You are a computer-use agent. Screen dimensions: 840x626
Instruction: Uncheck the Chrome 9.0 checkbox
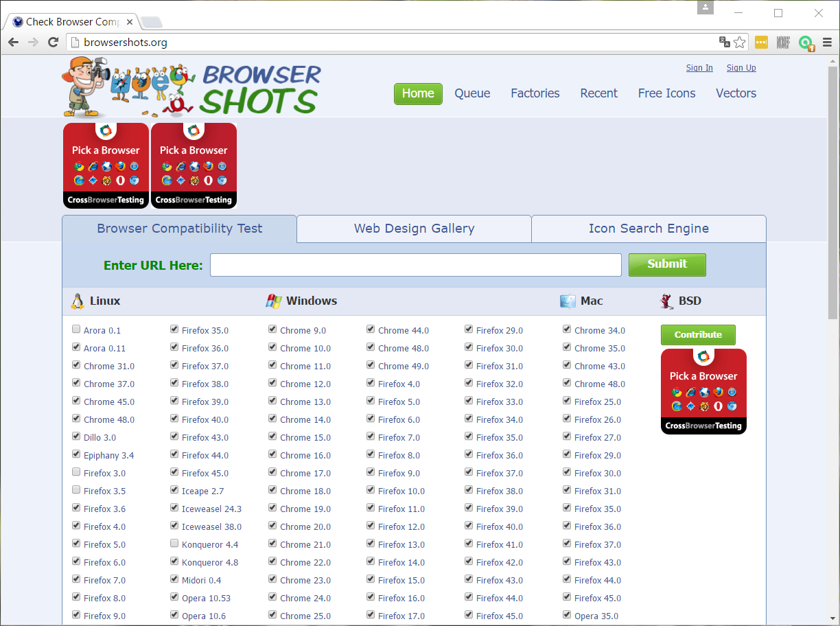tap(272, 329)
